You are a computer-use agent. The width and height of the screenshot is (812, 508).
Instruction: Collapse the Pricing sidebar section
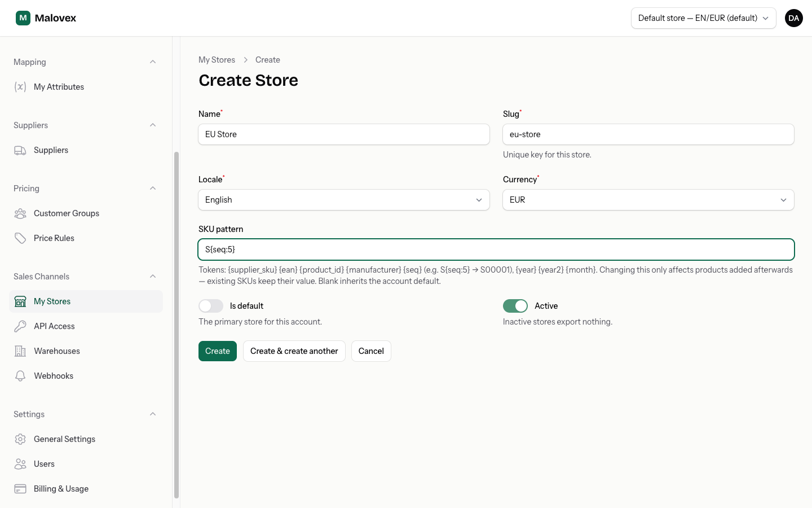click(153, 189)
